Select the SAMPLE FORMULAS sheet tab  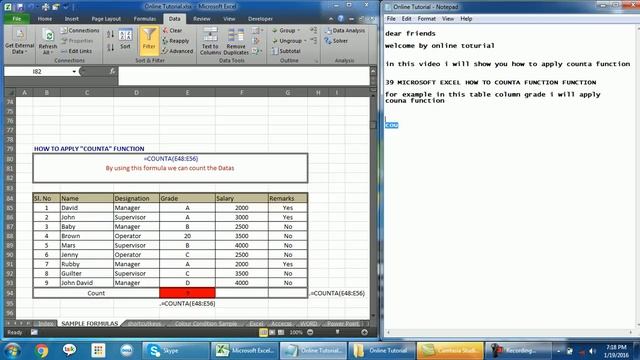89,324
